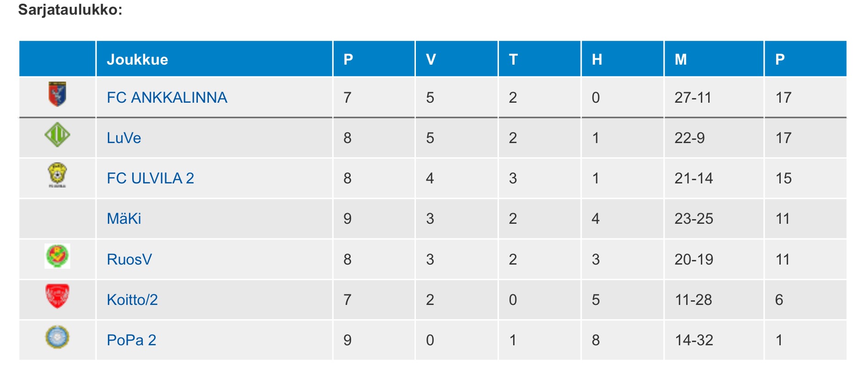
Task: Select the PoPa 2 team link
Action: coord(131,340)
